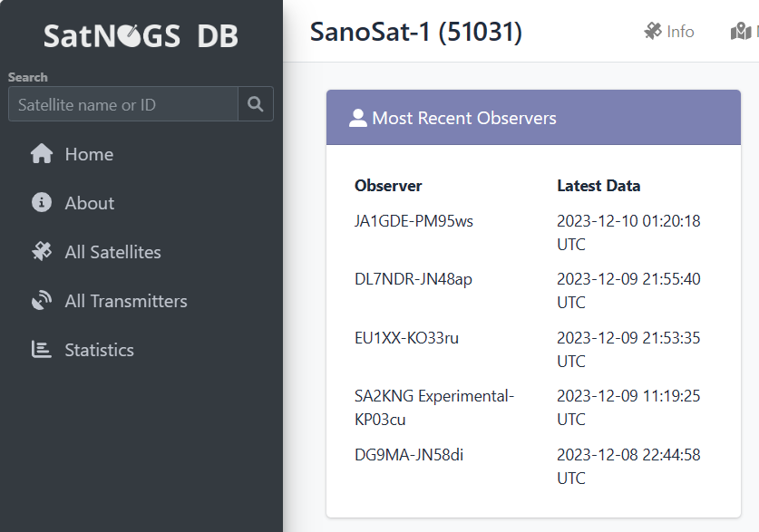The height and width of the screenshot is (532, 759).
Task: Click timestamp 2023-12-08 22:44:58 UTC
Action: [628, 466]
